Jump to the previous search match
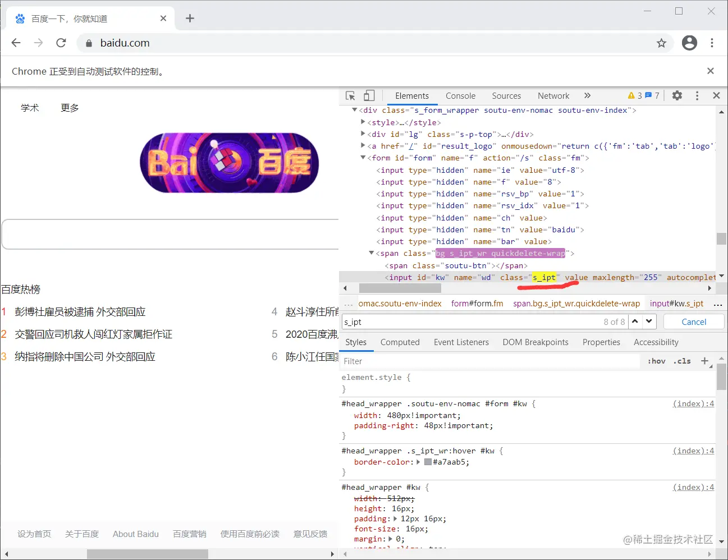Viewport: 728px width, 560px height. click(x=635, y=322)
